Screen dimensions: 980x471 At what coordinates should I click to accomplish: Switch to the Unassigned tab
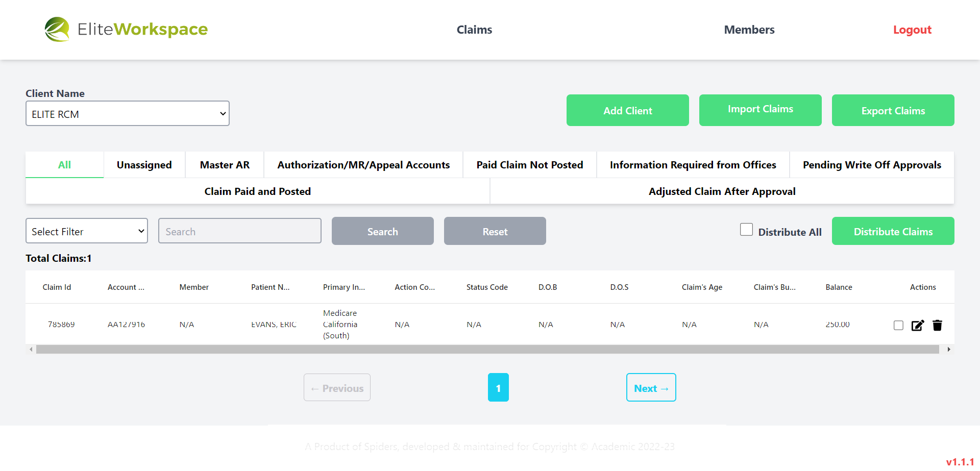[x=144, y=165]
